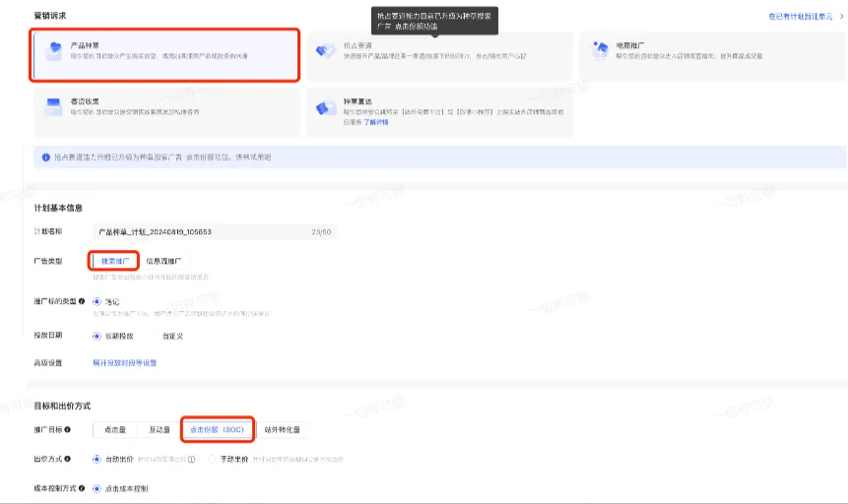Click the small hint icon after 自动出价 description
848x504 pixels.
point(191,459)
